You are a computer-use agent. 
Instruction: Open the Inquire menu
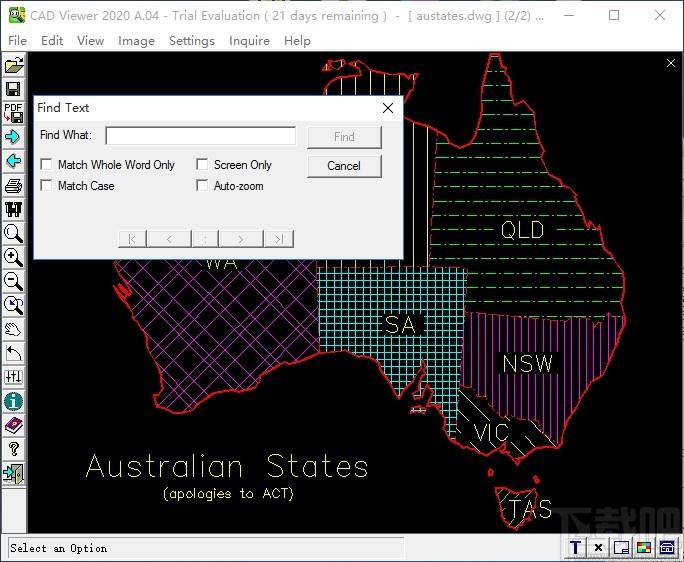point(249,41)
